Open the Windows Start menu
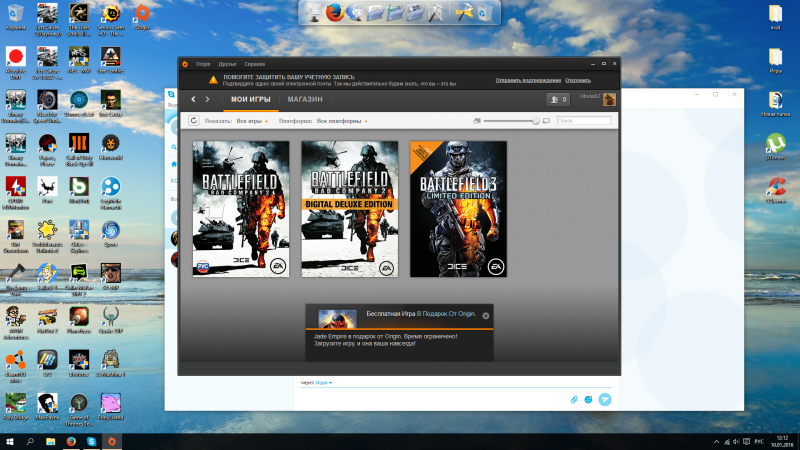Image resolution: width=800 pixels, height=450 pixels. click(10, 441)
